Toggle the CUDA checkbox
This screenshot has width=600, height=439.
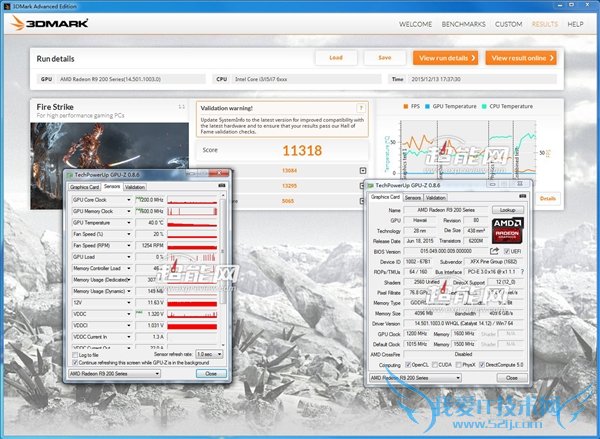point(435,365)
